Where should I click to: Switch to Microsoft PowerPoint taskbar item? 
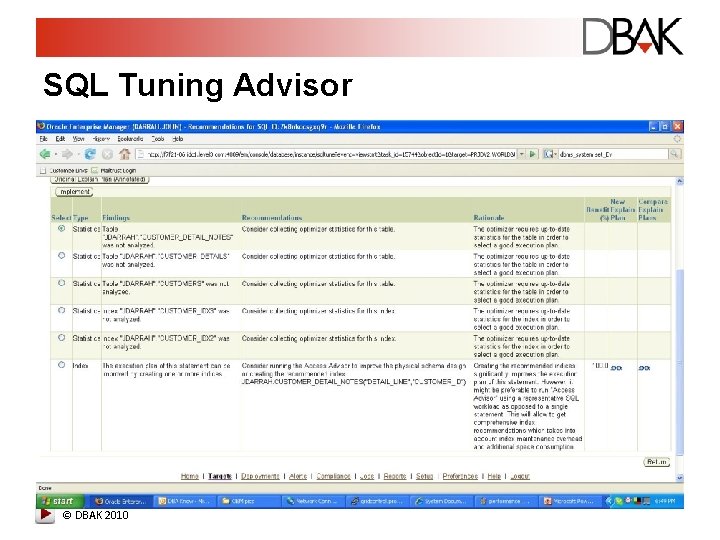tap(568, 501)
